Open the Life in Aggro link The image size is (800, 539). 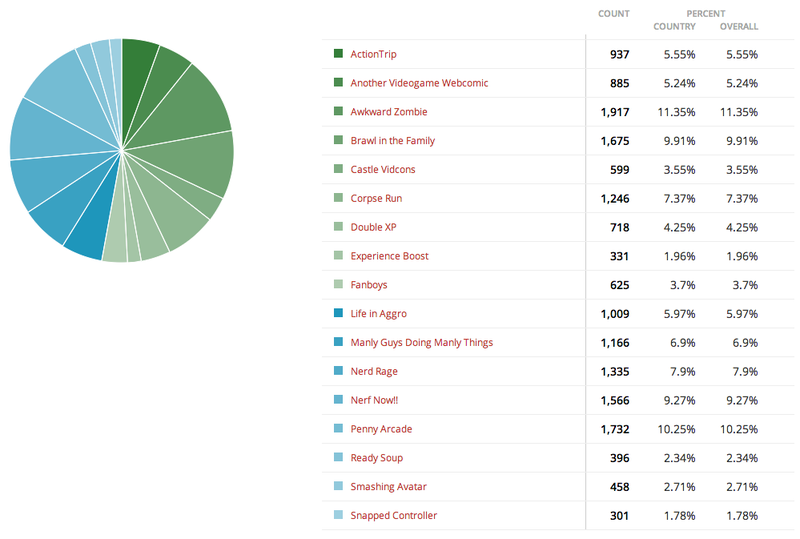pyautogui.click(x=378, y=313)
